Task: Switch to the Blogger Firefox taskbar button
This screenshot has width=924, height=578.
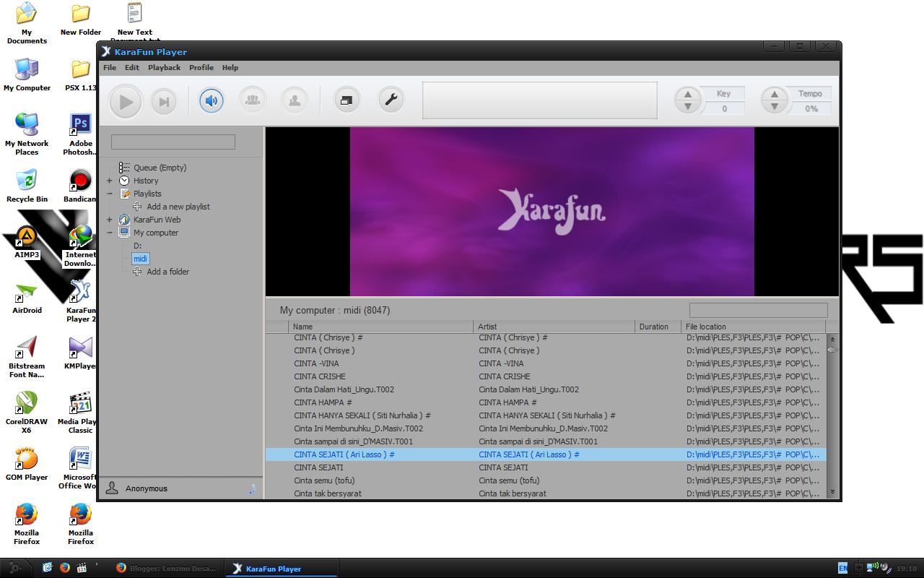Action: click(x=166, y=568)
